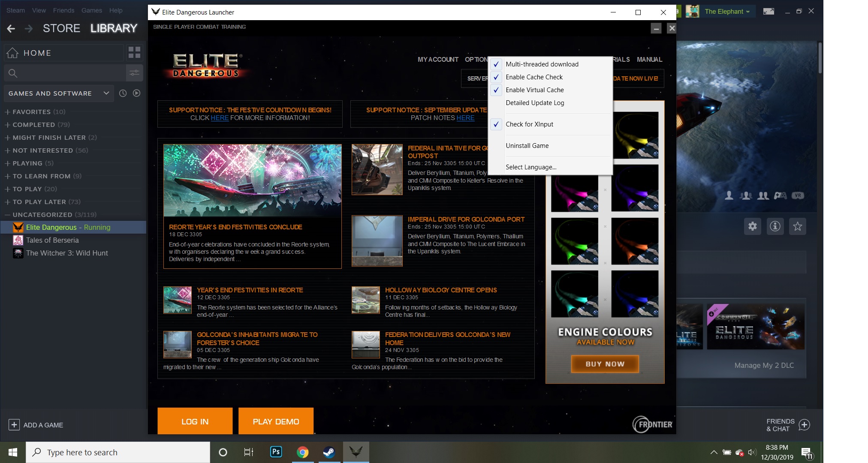Viewport: 868px width, 463px height.
Task: Click The Elephant profile avatar
Action: (x=692, y=12)
